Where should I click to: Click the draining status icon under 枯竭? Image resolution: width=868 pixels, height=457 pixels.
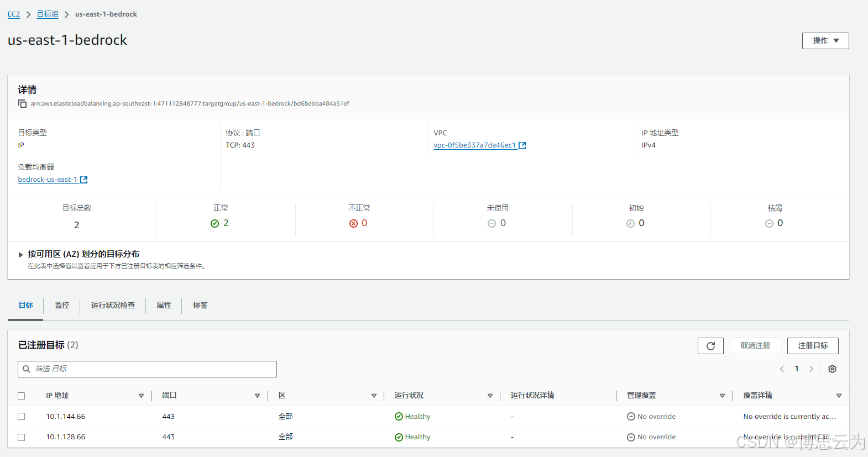coord(769,223)
